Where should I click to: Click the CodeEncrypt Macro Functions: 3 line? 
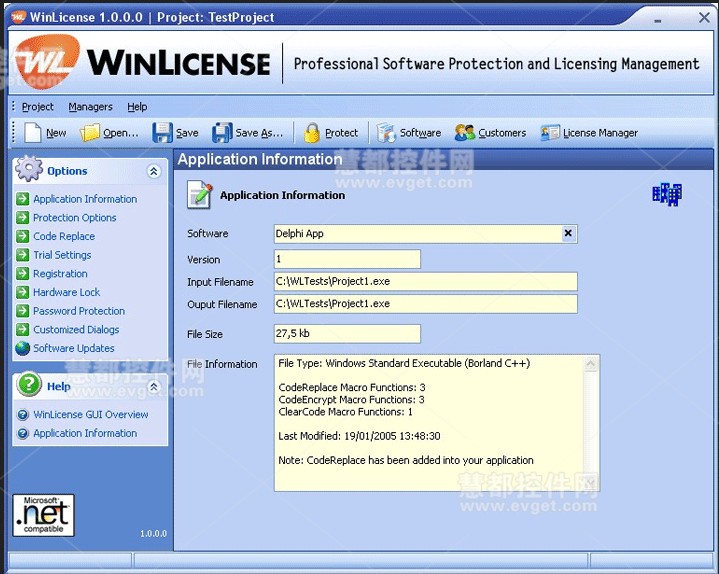point(351,400)
